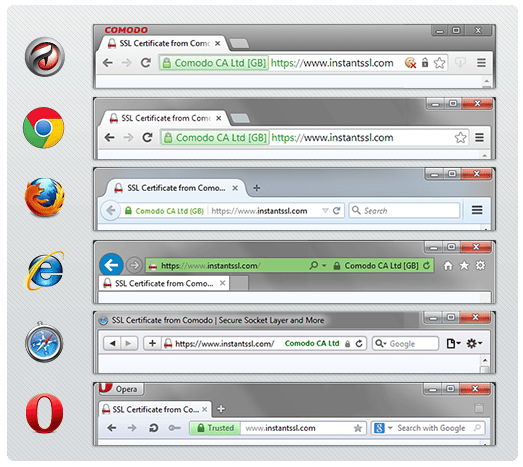Viewport: 523px width, 467px height.
Task: Click the large red Opera browser logo
Action: click(x=44, y=413)
